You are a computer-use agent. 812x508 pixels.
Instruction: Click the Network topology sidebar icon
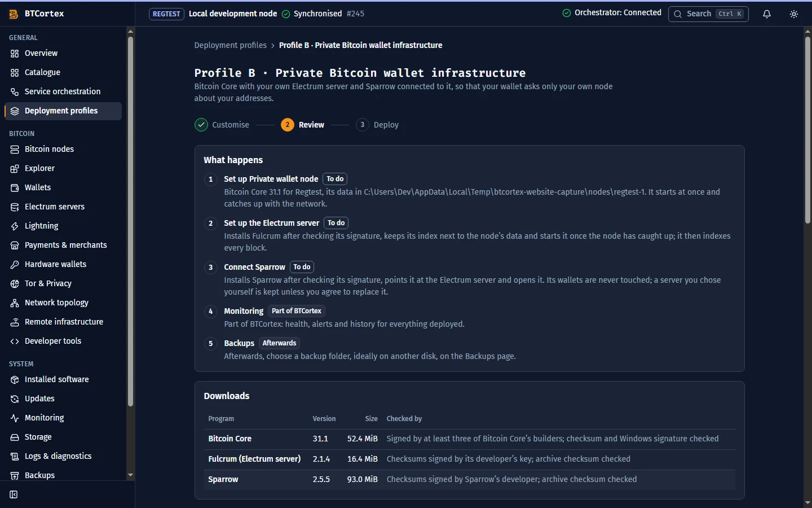(15, 303)
